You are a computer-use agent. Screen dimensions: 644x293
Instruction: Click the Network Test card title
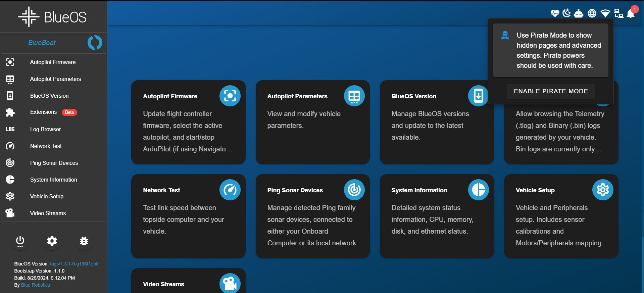pyautogui.click(x=161, y=190)
